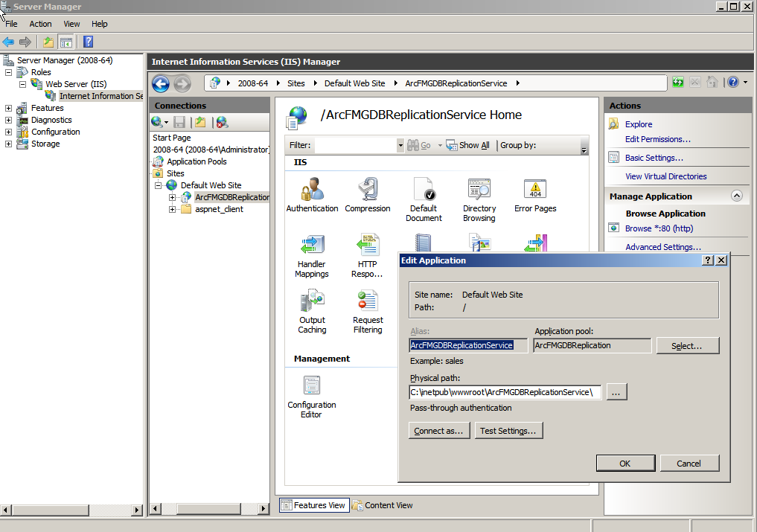This screenshot has width=757, height=532.
Task: Collapse the Default Web Site tree node
Action: point(157,185)
